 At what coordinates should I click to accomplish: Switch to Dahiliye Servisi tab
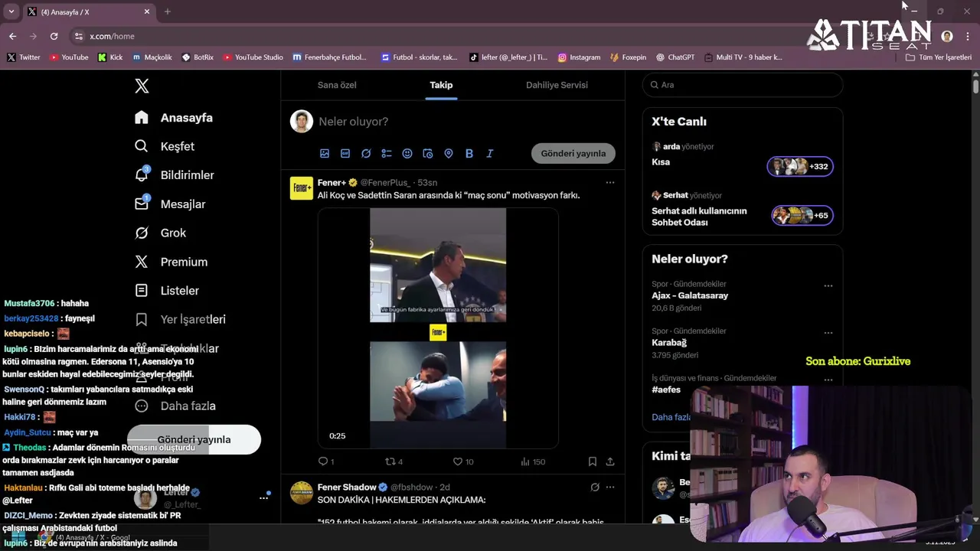click(x=557, y=85)
